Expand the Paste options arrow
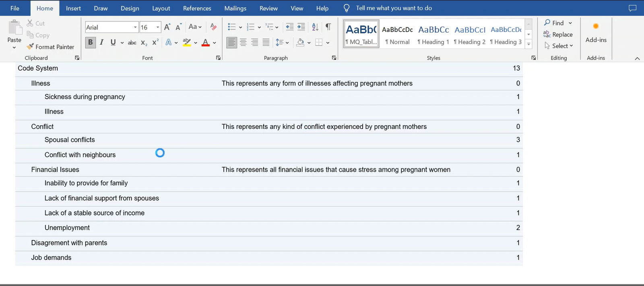The width and height of the screenshot is (644, 286). point(14,48)
